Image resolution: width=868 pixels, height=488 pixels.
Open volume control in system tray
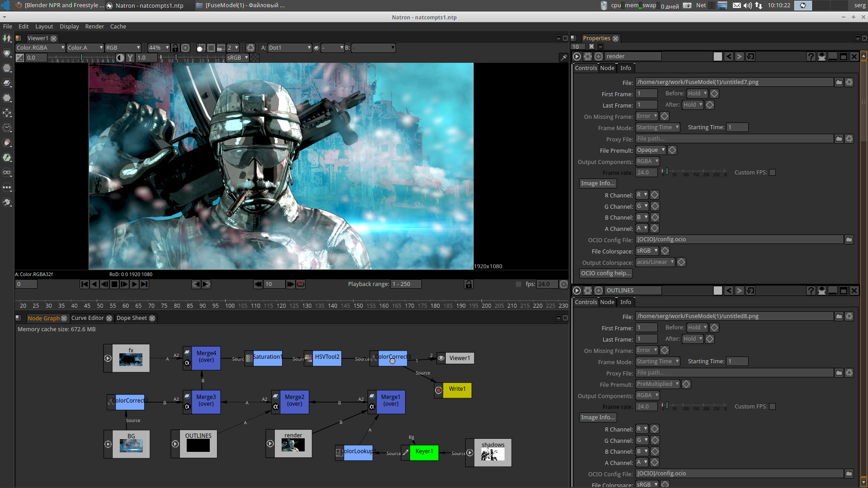pos(748,5)
